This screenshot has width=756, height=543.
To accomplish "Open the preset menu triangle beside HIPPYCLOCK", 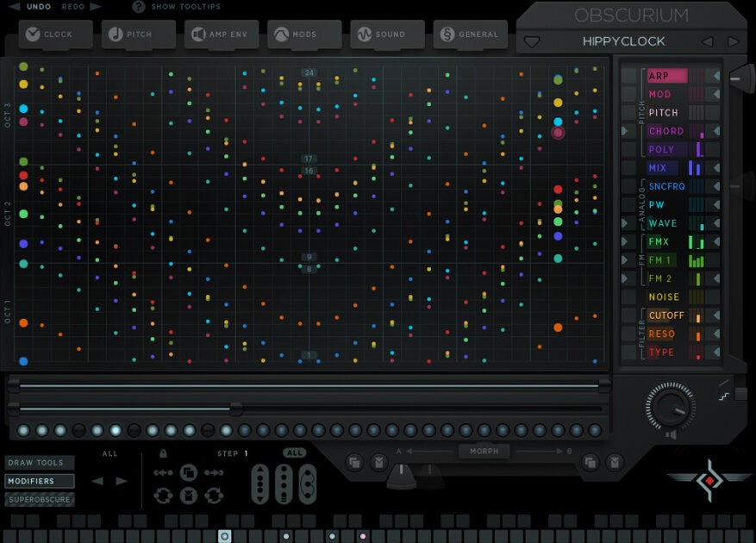I will (x=531, y=42).
